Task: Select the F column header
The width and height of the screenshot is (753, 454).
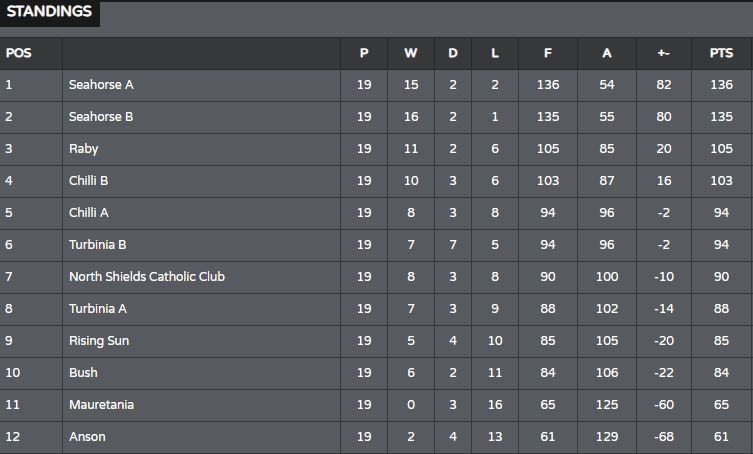Action: [548, 53]
